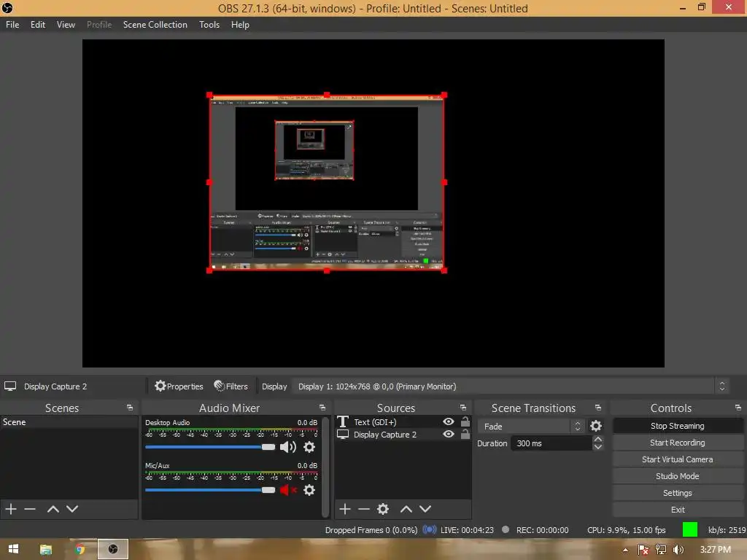The width and height of the screenshot is (747, 560).
Task: Click the recording status dot icon
Action: [x=506, y=529]
